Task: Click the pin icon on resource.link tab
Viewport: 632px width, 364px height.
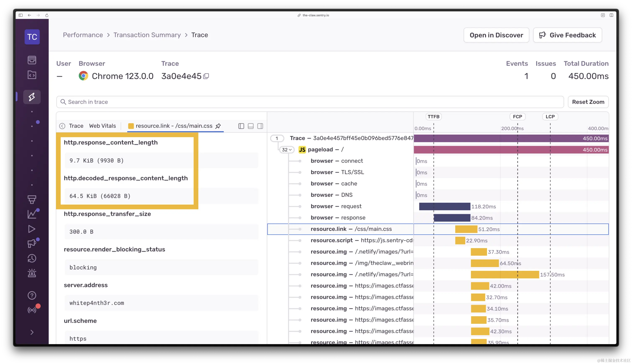Action: [x=218, y=126]
